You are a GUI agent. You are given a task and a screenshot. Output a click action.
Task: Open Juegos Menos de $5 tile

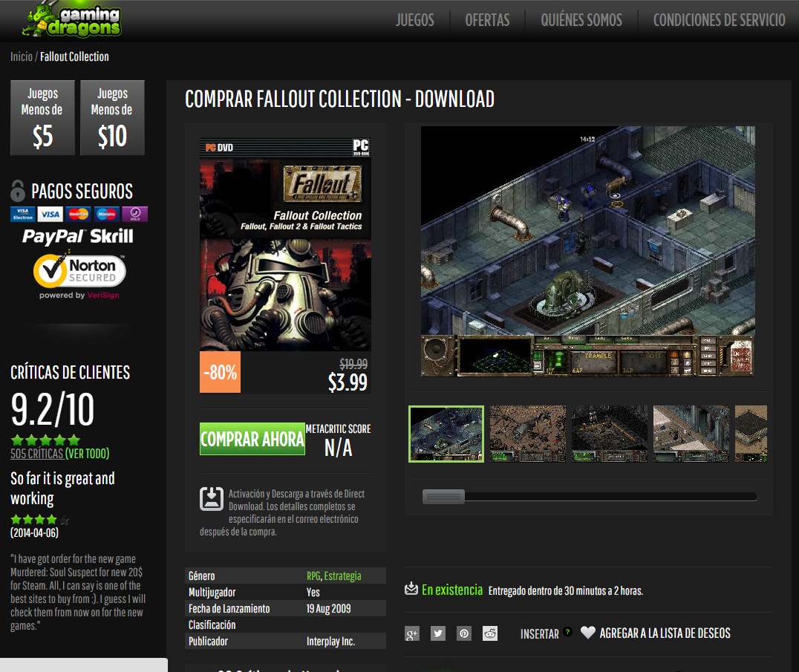43,117
